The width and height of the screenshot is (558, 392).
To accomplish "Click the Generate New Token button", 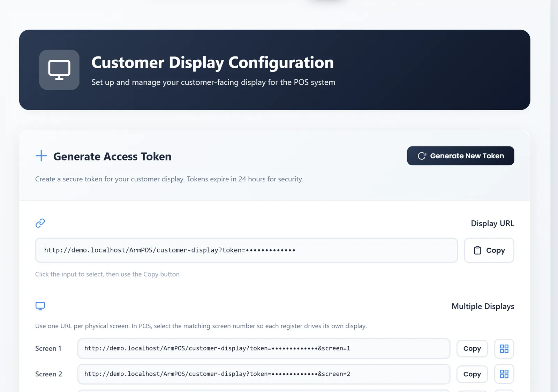I will tap(460, 156).
